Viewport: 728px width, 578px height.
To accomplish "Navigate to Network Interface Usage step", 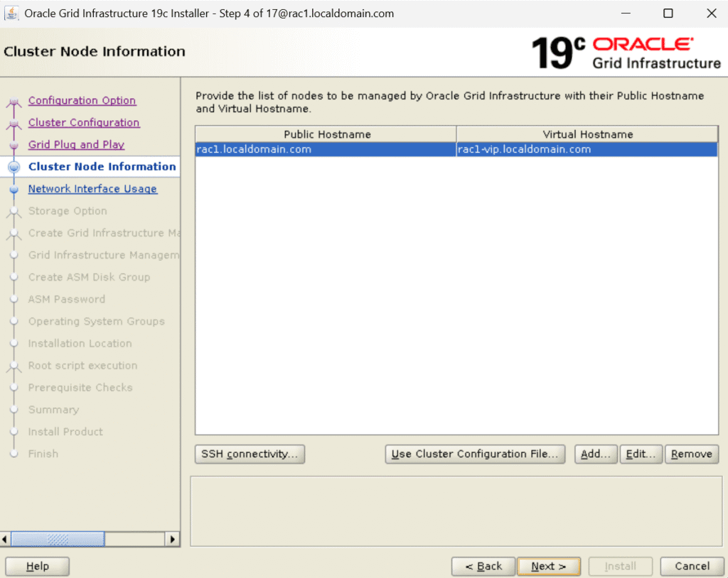I will 92,189.
